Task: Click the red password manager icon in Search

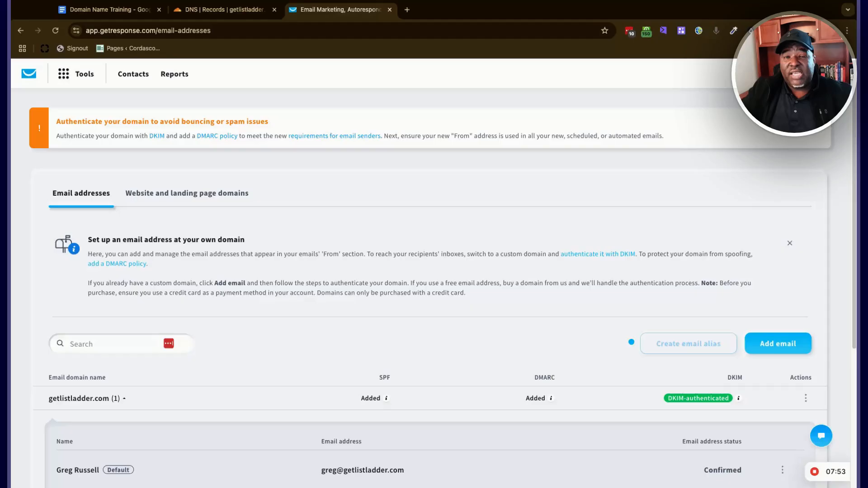Action: [x=169, y=343]
